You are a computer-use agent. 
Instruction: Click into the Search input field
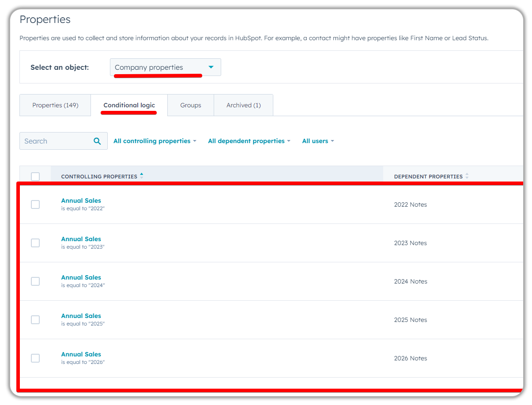[55, 141]
